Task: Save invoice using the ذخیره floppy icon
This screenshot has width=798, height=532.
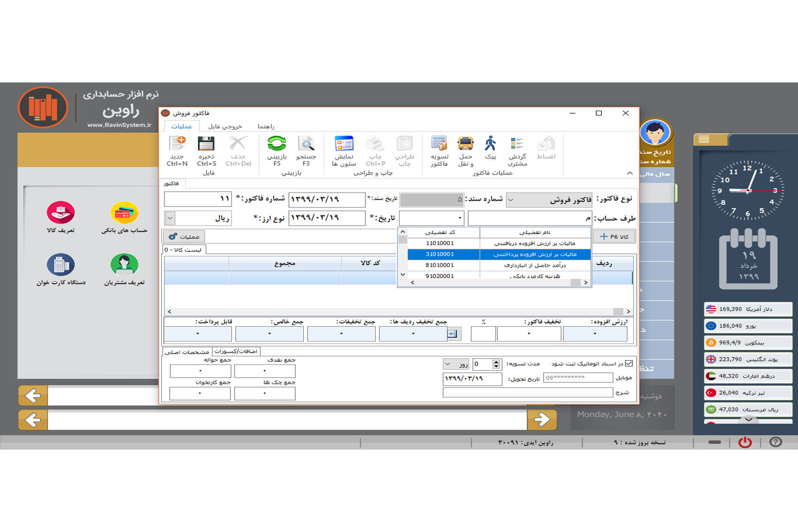Action: 206,145
